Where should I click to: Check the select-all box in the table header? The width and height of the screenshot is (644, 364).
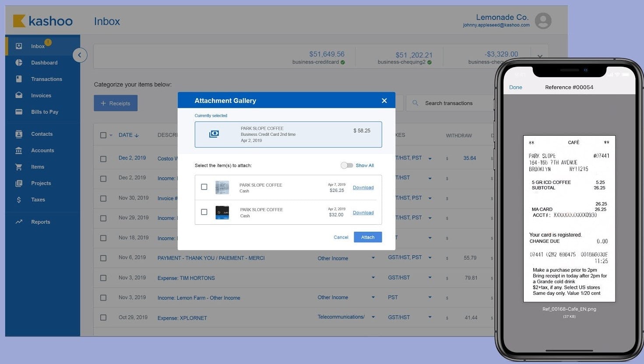coord(103,135)
